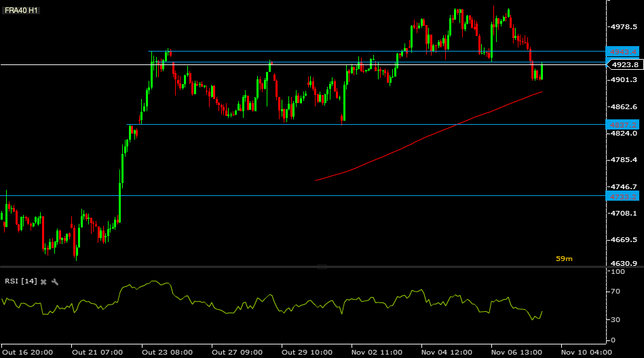Click the divider handle between chart and RSI panel
The width and height of the screenshot is (644, 358).
tap(322, 267)
